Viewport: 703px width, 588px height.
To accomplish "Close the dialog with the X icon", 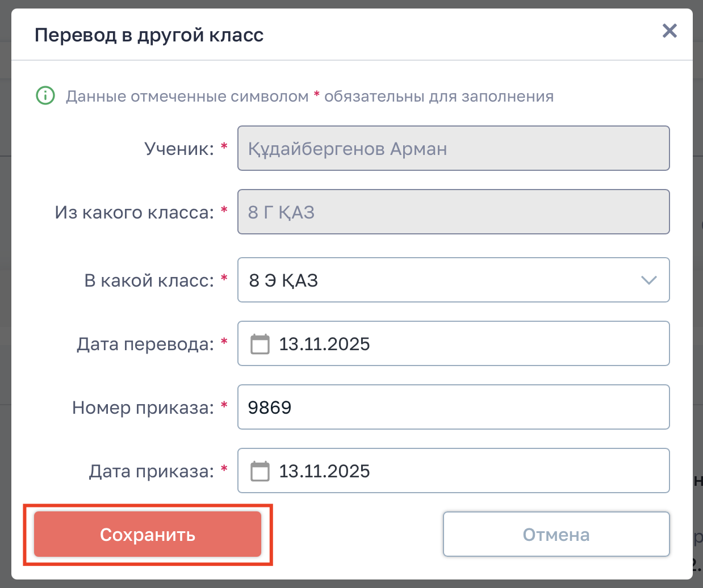I will pyautogui.click(x=669, y=31).
